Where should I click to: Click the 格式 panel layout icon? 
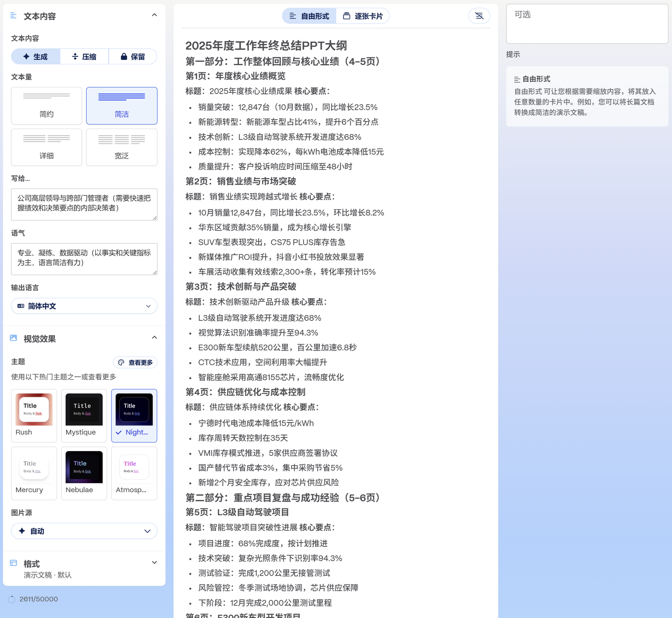tap(14, 563)
